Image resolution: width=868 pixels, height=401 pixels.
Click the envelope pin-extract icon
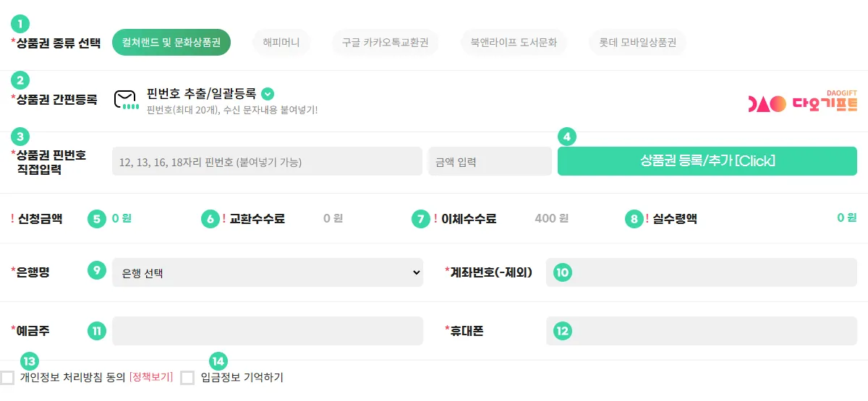(x=125, y=100)
